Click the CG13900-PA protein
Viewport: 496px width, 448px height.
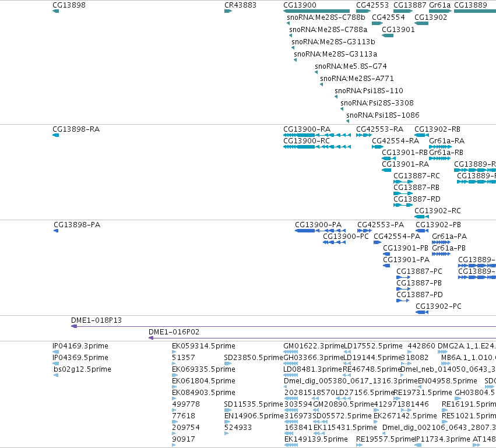[x=320, y=231]
